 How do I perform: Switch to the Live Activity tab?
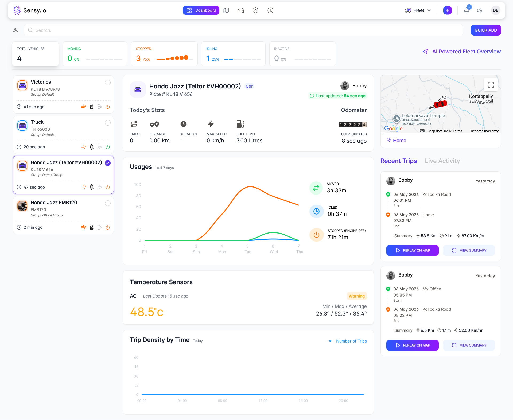(x=442, y=161)
